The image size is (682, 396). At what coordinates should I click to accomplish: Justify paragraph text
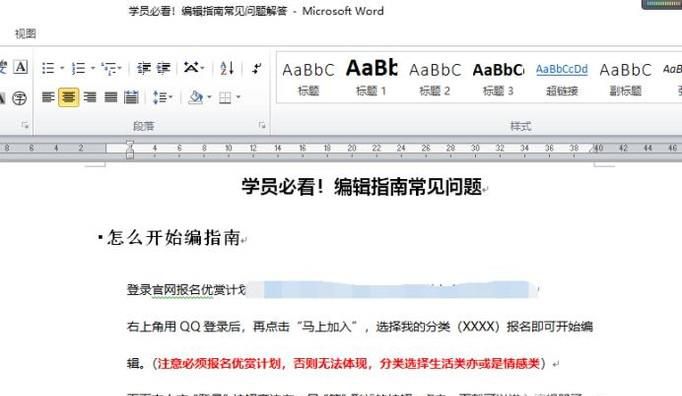tap(110, 97)
